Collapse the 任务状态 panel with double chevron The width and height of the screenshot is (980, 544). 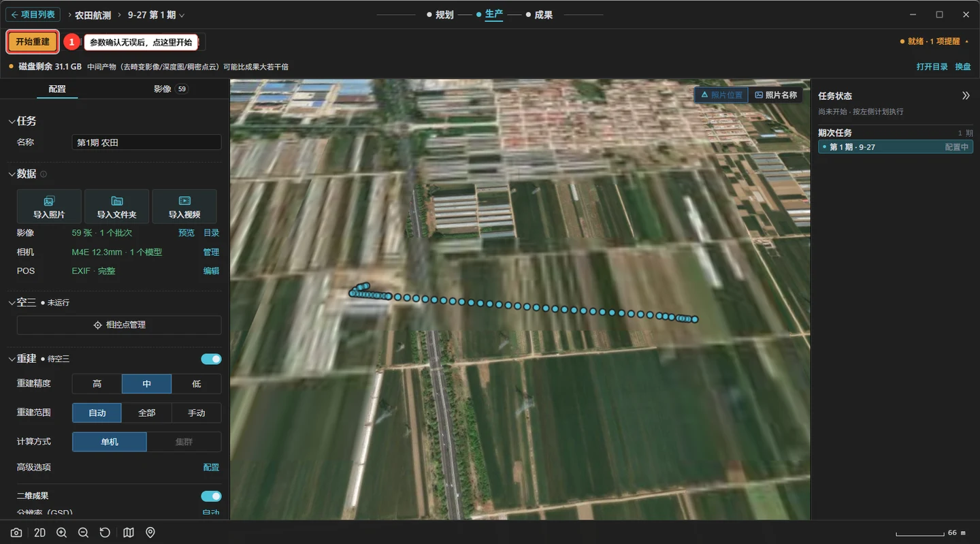966,96
